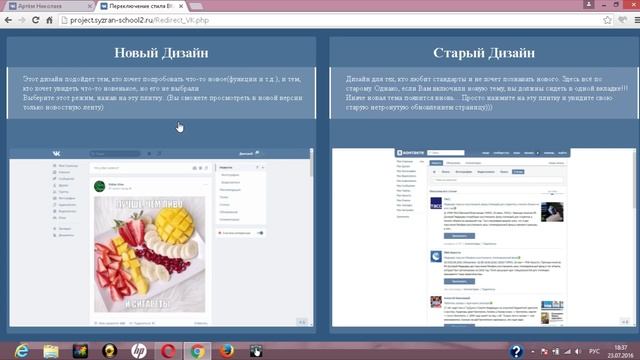Screen dimensions: 640x360
Task: Reload the current page
Action: (x=36, y=20)
